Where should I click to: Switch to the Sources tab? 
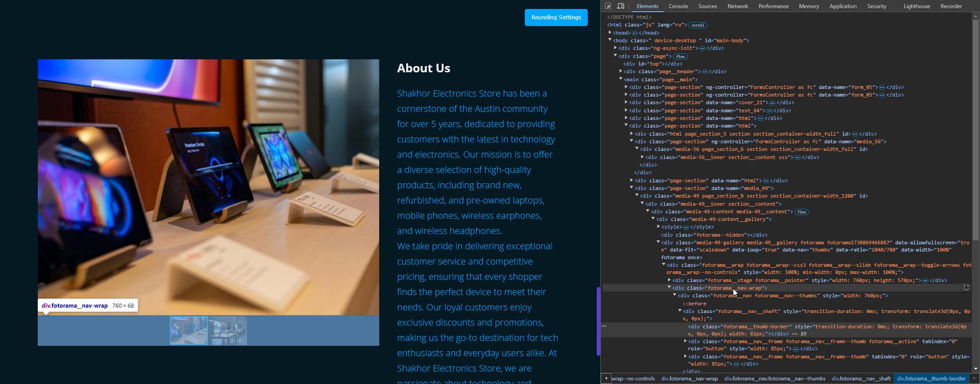[x=707, y=6]
